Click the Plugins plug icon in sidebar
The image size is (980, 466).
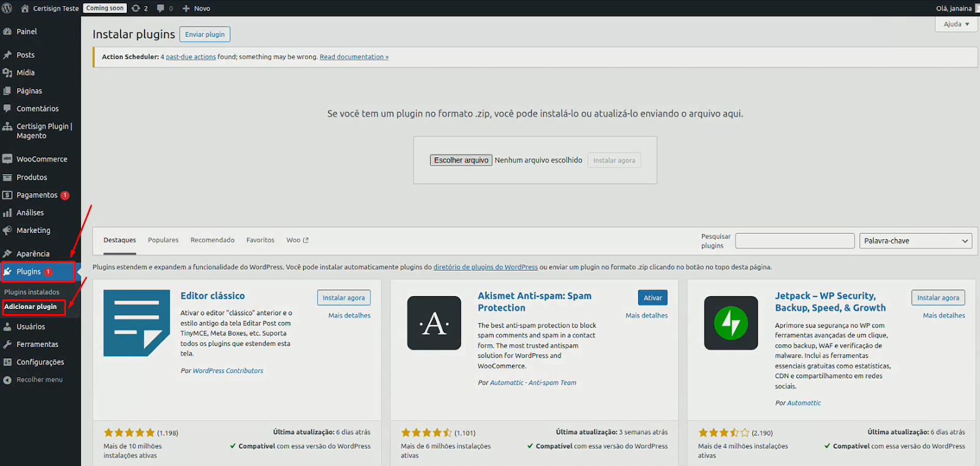7,271
